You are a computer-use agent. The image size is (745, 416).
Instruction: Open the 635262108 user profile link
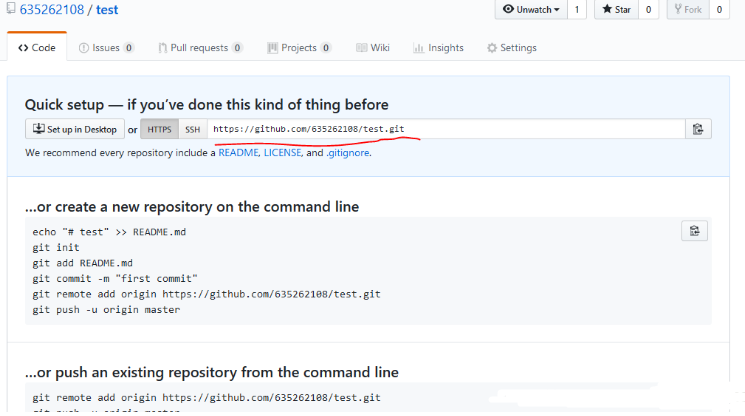[x=54, y=11]
